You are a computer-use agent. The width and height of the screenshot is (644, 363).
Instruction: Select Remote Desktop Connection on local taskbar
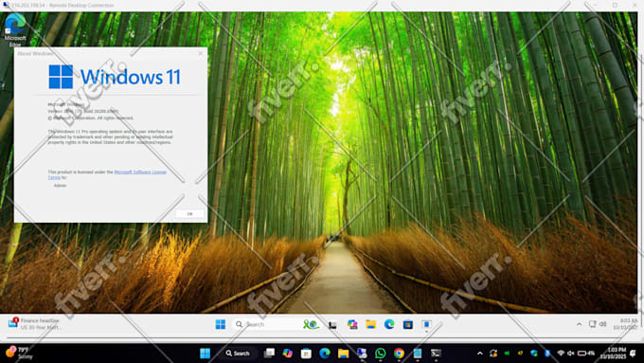362,354
